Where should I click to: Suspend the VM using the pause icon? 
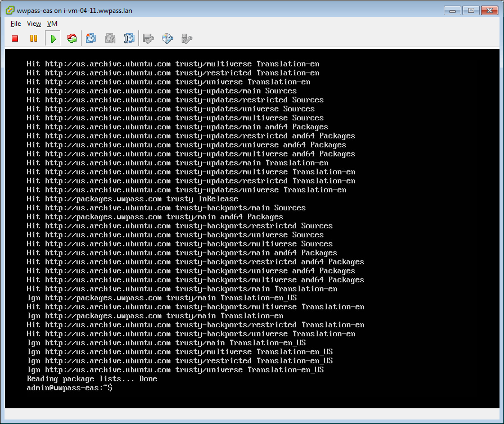pyautogui.click(x=34, y=38)
